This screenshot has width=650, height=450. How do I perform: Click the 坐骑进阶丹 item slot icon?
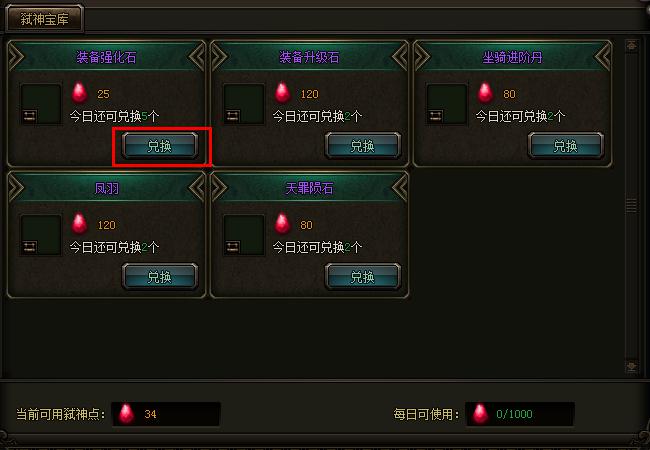click(447, 104)
